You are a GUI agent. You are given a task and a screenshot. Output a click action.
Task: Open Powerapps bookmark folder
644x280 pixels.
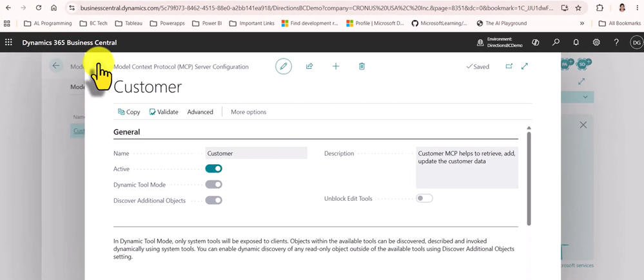click(x=167, y=23)
